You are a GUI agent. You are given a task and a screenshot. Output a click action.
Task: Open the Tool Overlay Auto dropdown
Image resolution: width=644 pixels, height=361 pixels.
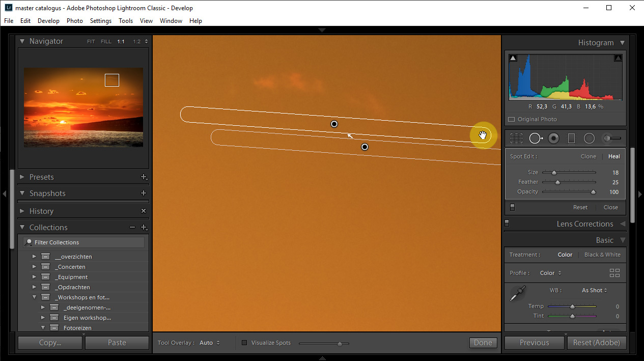pos(210,343)
